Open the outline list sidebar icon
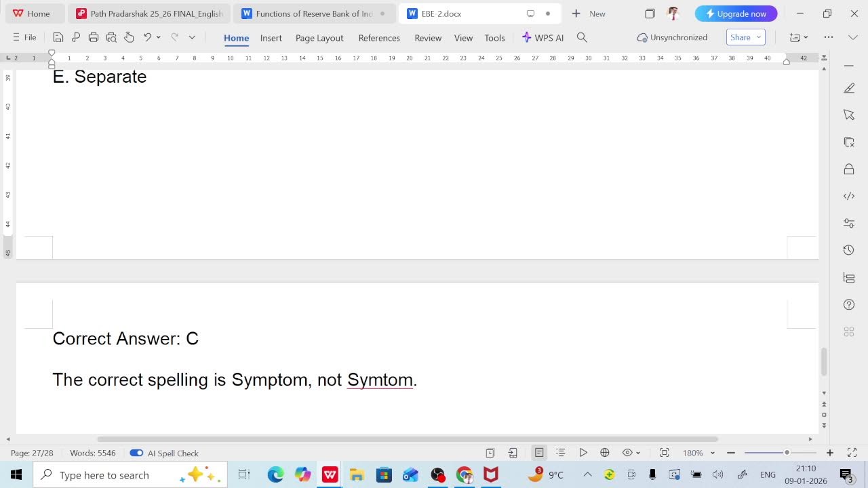Image resolution: width=868 pixels, height=488 pixels. [849, 277]
